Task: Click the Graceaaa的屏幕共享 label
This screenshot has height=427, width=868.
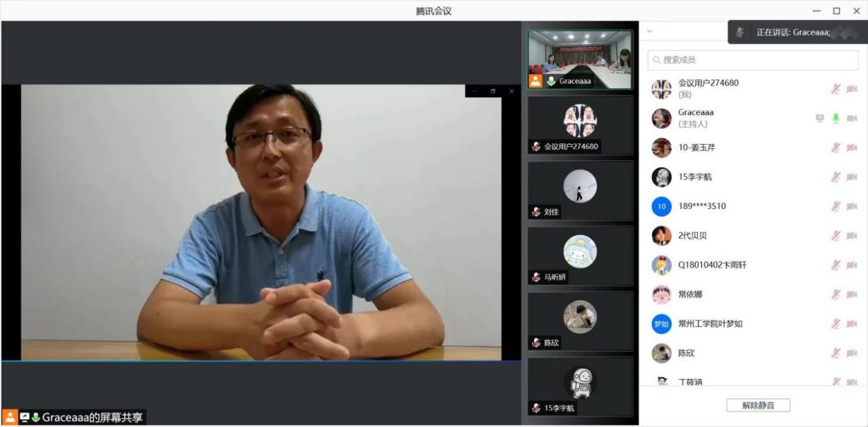Action: pos(92,418)
